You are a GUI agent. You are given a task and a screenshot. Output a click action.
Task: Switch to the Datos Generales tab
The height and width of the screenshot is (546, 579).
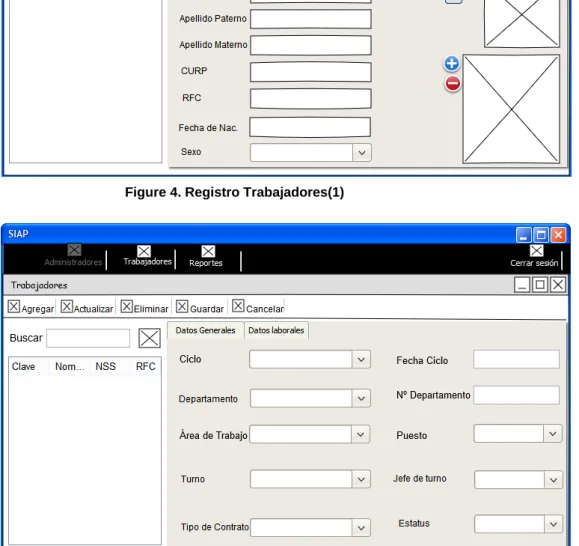tap(205, 330)
